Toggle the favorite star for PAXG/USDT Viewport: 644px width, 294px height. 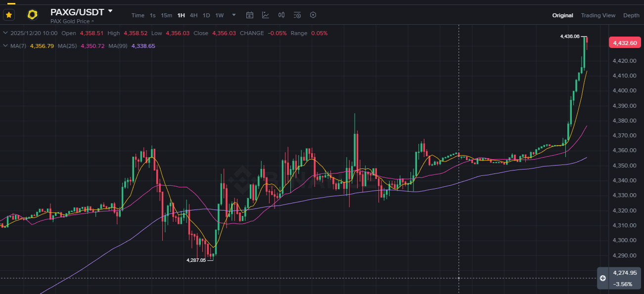click(9, 15)
